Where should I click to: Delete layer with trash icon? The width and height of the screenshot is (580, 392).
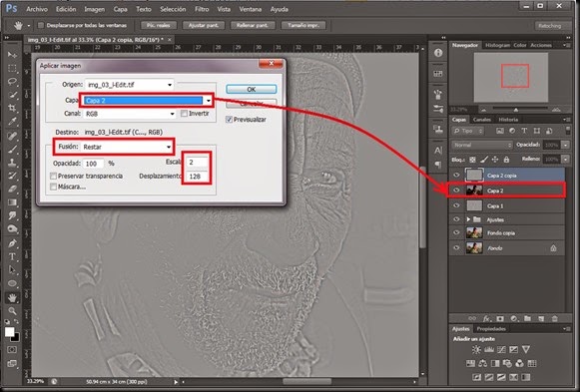[554, 318]
